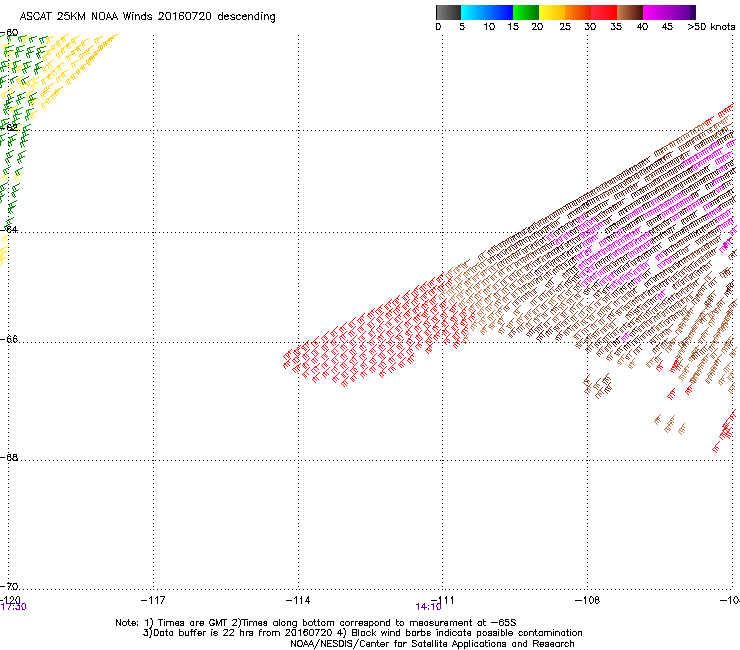
Task: Click the -68 latitude axis label
Action: pos(9,457)
